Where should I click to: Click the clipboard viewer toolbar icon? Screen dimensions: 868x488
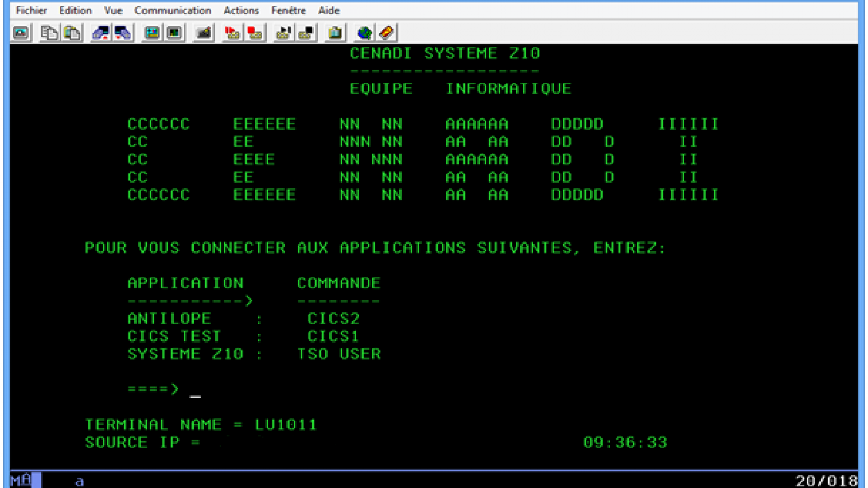[x=335, y=33]
